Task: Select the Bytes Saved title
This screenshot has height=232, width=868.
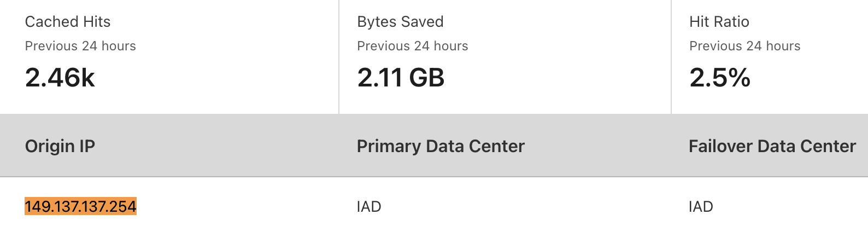Action: pos(400,22)
